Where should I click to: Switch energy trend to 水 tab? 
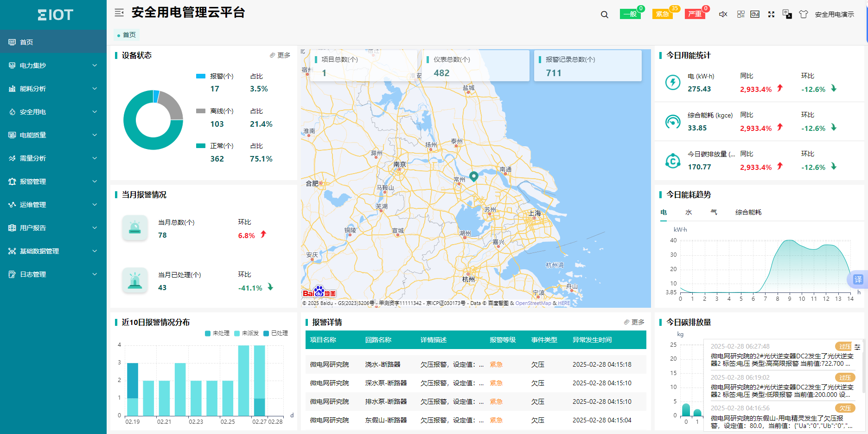689,212
